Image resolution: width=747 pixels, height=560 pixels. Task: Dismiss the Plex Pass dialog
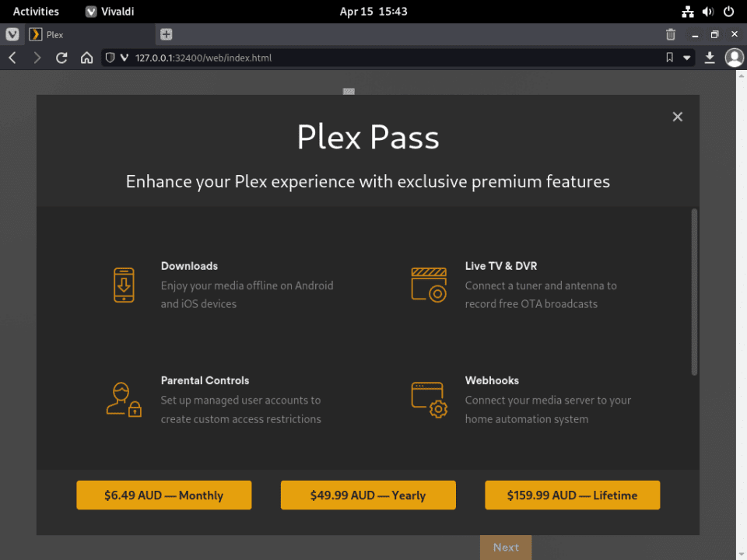677,116
